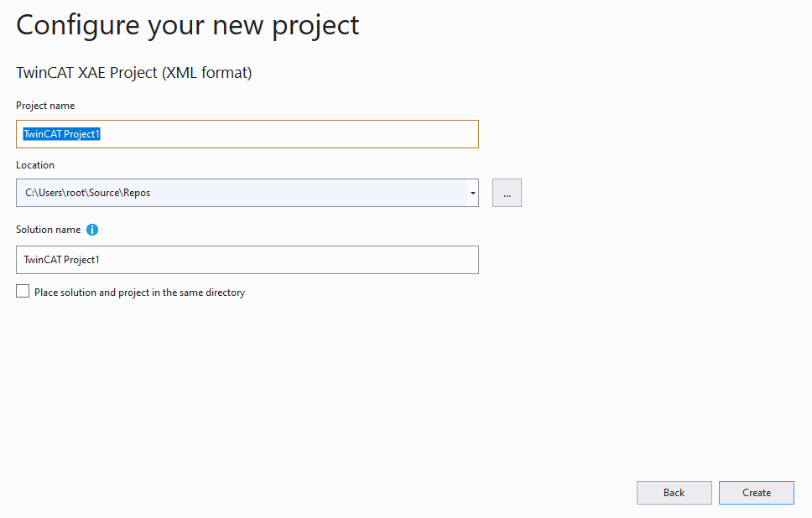Click the Project name label
This screenshot has width=812, height=518.
45,106
